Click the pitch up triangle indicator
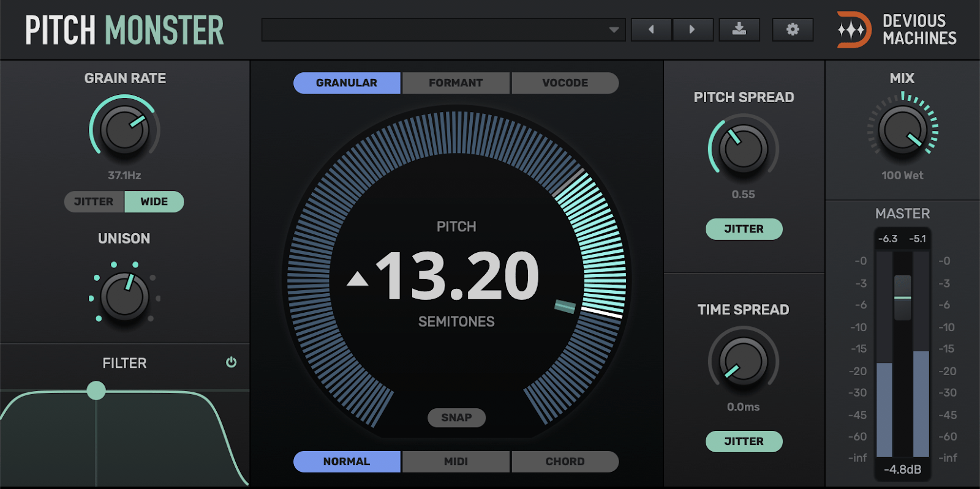Viewport: 980px width, 489px height. (x=358, y=278)
